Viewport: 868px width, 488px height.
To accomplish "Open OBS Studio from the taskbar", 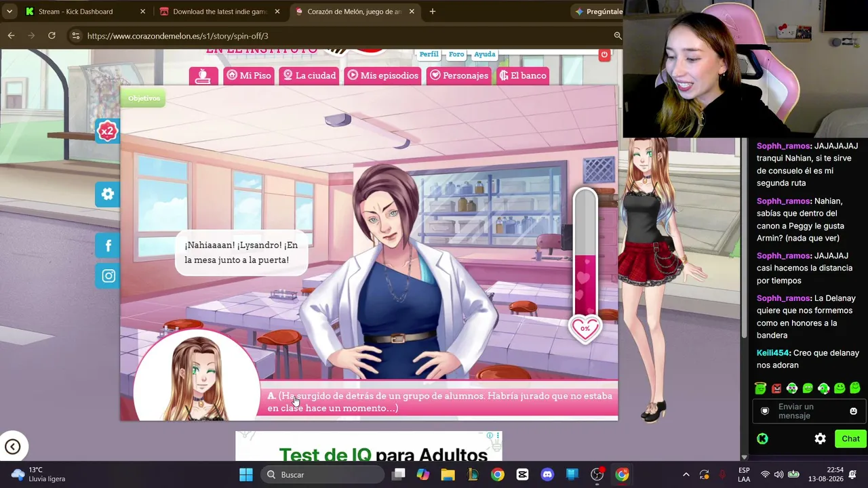I will tap(597, 474).
